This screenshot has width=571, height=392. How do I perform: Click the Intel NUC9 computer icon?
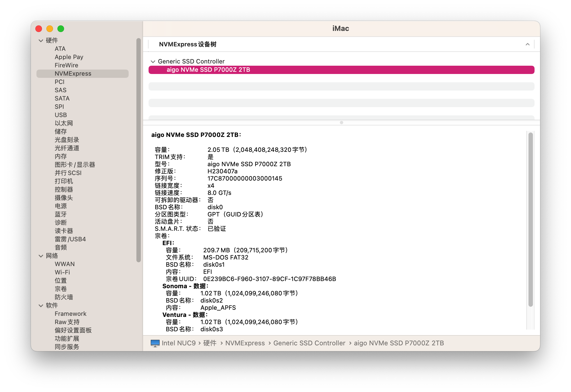click(155, 343)
